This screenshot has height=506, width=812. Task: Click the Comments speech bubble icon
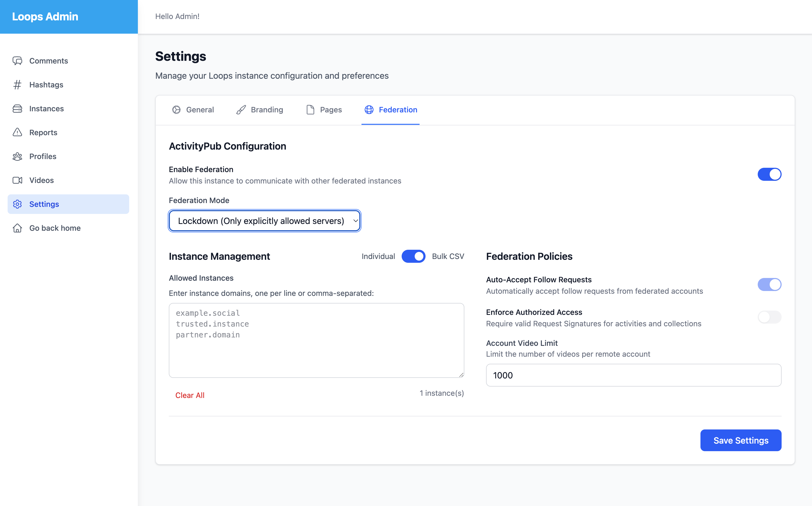(x=17, y=61)
